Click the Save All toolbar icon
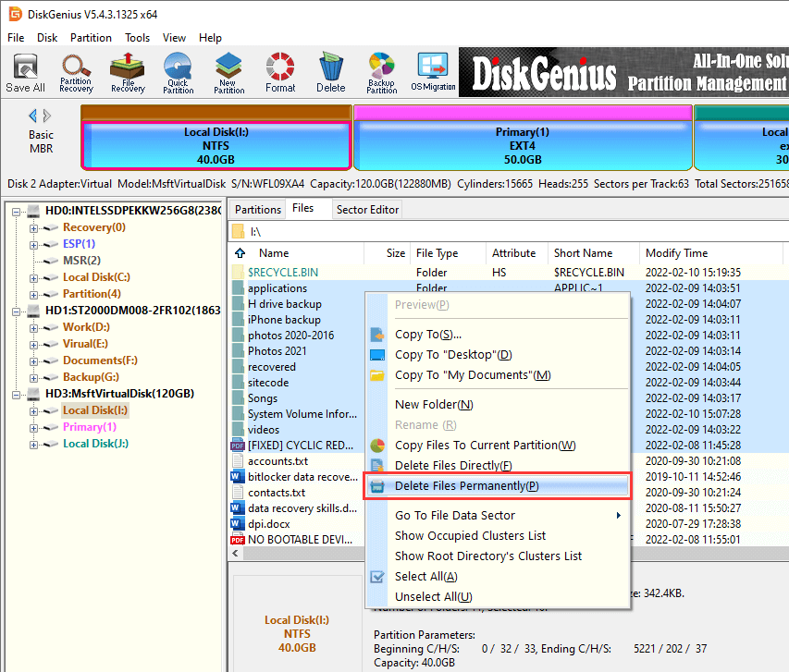The width and height of the screenshot is (789, 672). pyautogui.click(x=25, y=73)
